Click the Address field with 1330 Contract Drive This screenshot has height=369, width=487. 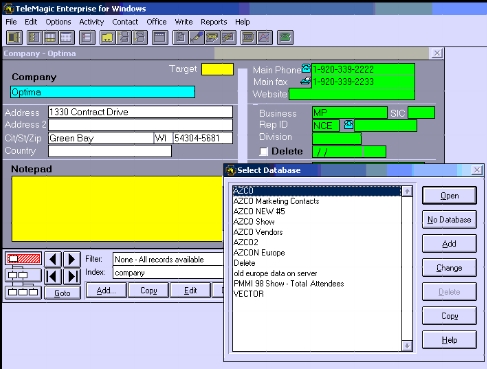tap(140, 112)
